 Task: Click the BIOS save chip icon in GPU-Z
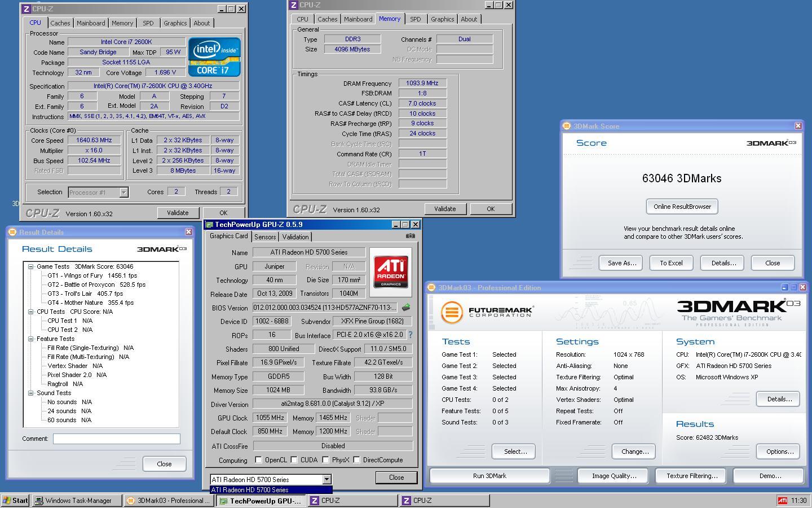(406, 308)
